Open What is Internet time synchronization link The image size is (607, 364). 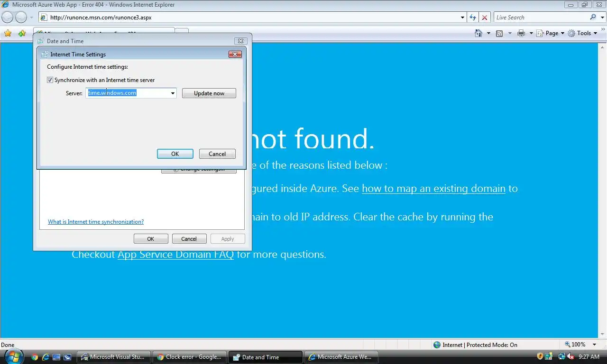(96, 222)
